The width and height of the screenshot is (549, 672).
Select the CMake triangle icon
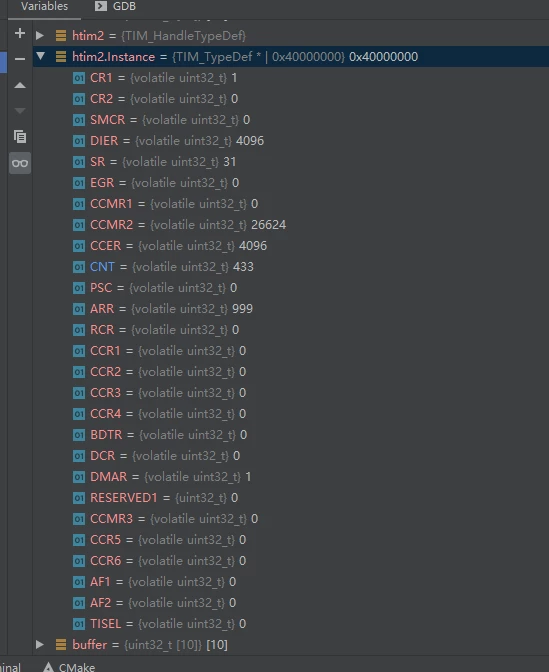(48, 667)
